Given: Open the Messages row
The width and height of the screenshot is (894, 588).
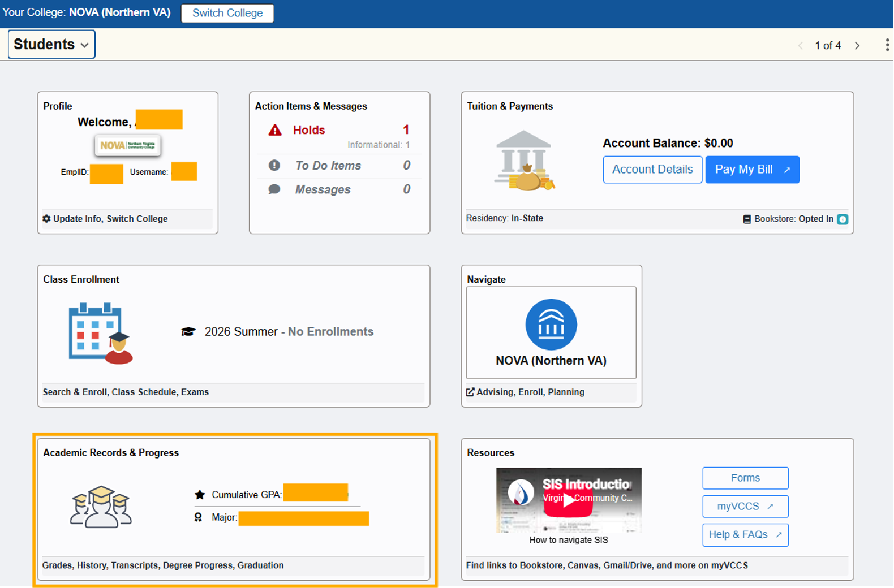Looking at the screenshot, I should tap(339, 189).
